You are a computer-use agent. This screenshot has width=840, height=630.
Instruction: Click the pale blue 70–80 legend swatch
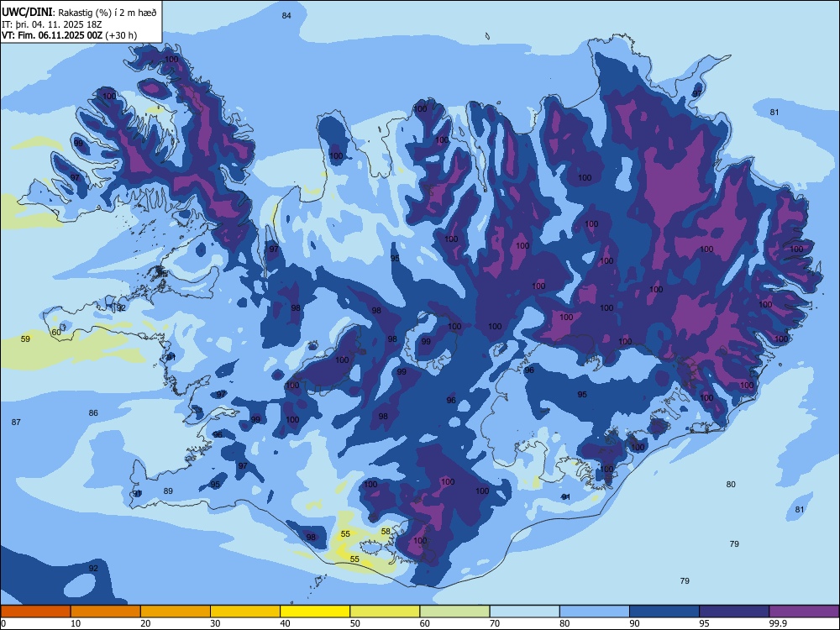pos(524,612)
